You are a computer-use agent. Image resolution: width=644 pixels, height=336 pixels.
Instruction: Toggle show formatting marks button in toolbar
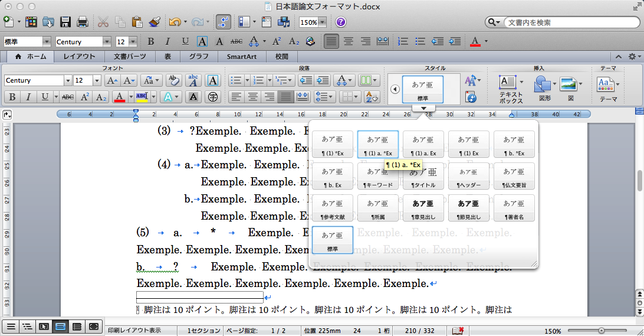[223, 22]
